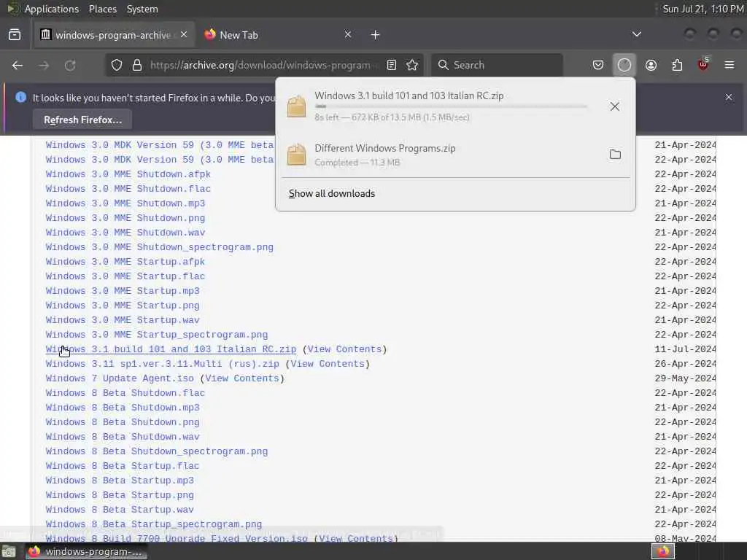This screenshot has height=560, width=747.
Task: Cancel Windows 3.1 Italian RC download
Action: click(615, 106)
